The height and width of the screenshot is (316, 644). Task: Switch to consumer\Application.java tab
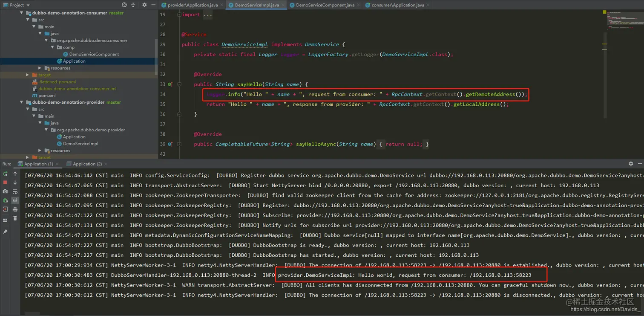(397, 5)
